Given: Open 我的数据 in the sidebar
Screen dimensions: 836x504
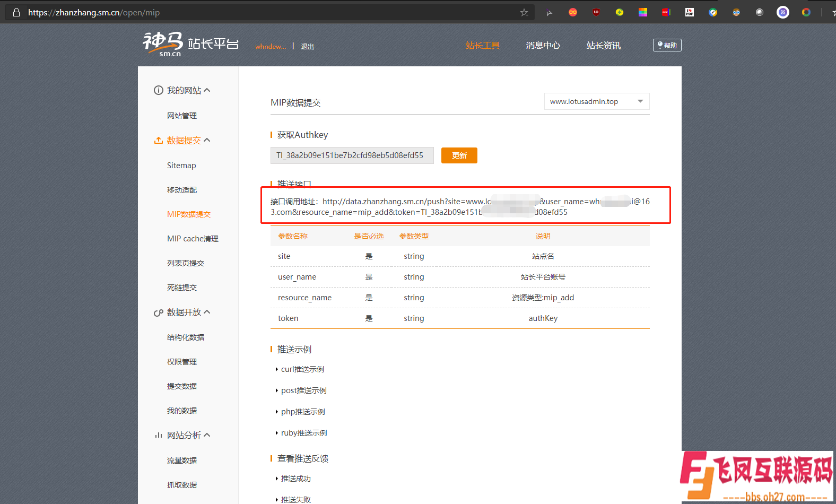Looking at the screenshot, I should click(x=182, y=411).
